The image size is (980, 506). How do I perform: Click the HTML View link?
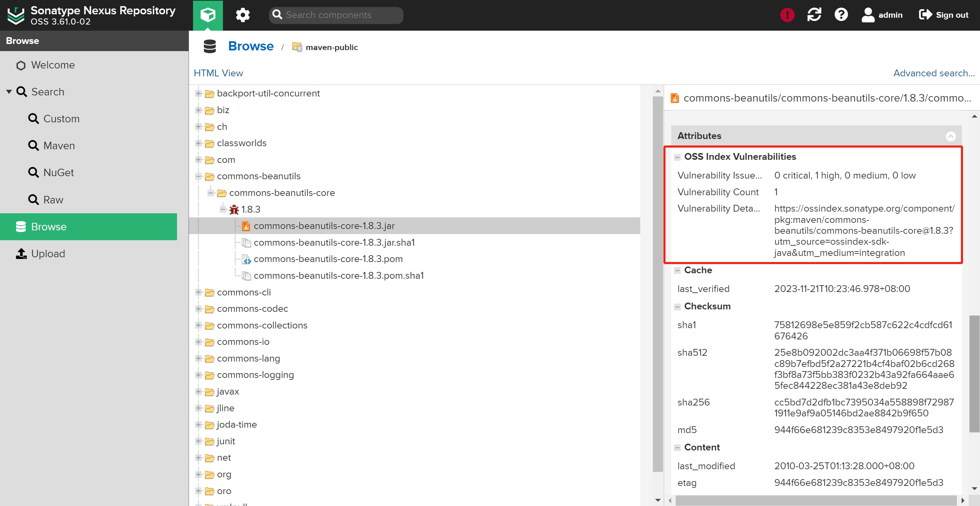[x=219, y=73]
